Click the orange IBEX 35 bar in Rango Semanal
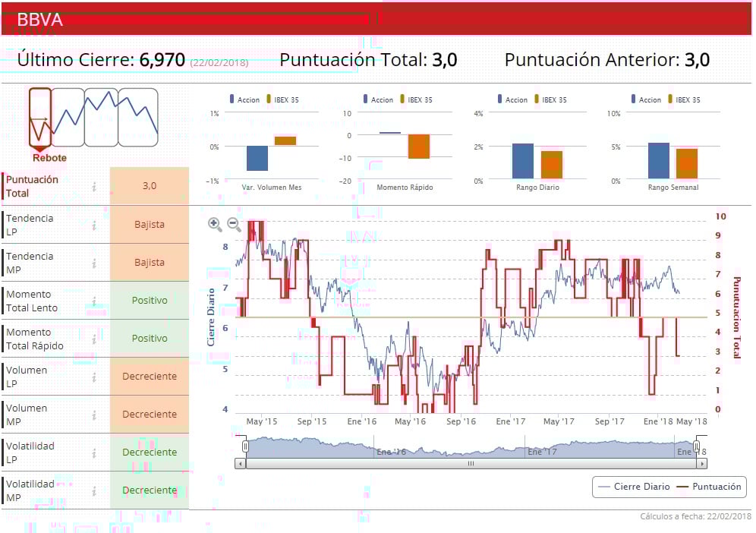This screenshot has height=533, width=756. click(687, 163)
